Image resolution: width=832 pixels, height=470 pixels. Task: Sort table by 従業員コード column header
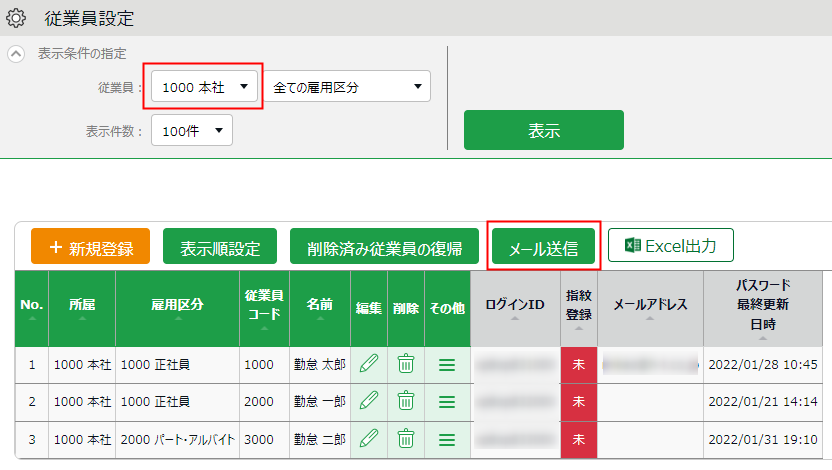click(264, 306)
